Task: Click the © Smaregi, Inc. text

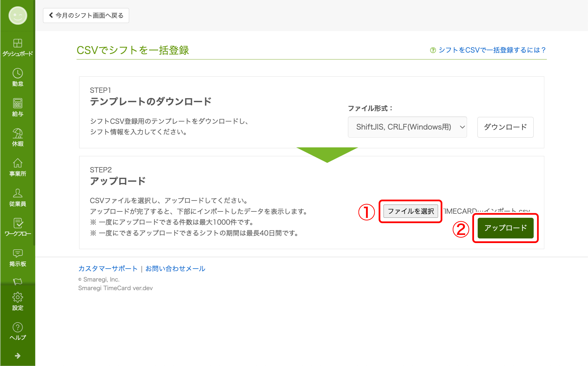Action: [99, 280]
